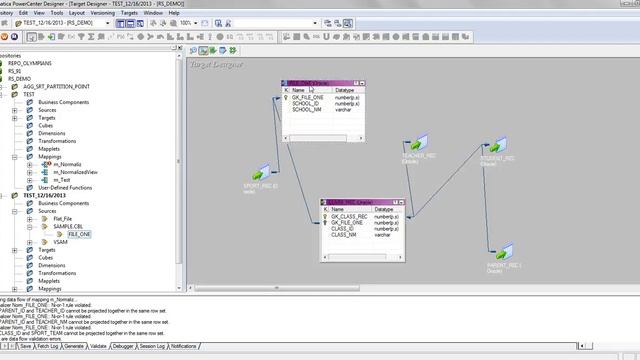
Task: Open the Edit menu
Action: coord(23,13)
